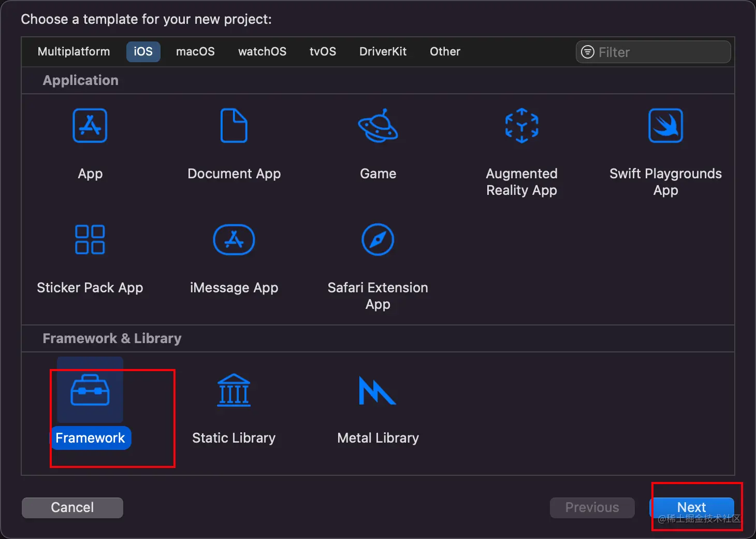Click the 'Framework & Library' section header
This screenshot has width=756, height=539.
pyautogui.click(x=112, y=338)
